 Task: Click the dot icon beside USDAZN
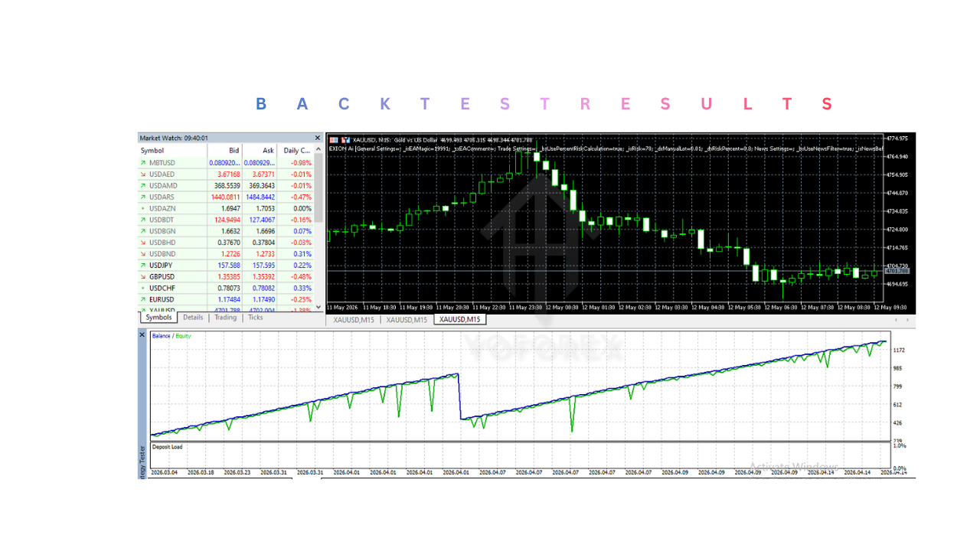pyautogui.click(x=143, y=208)
